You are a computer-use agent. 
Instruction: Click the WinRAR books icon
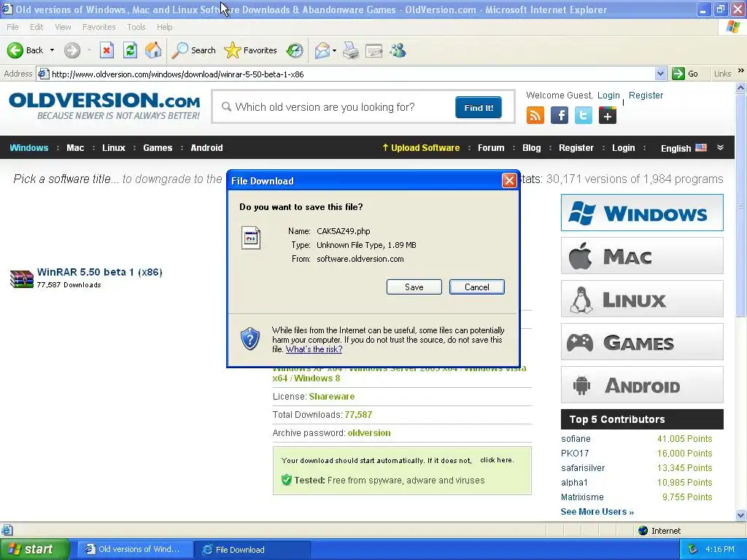pyautogui.click(x=21, y=279)
